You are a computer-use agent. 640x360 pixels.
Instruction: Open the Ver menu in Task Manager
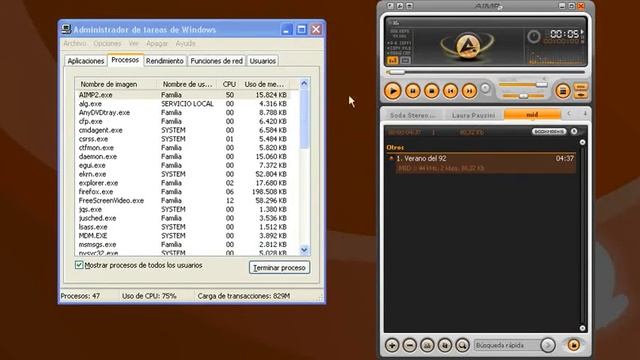tap(133, 43)
